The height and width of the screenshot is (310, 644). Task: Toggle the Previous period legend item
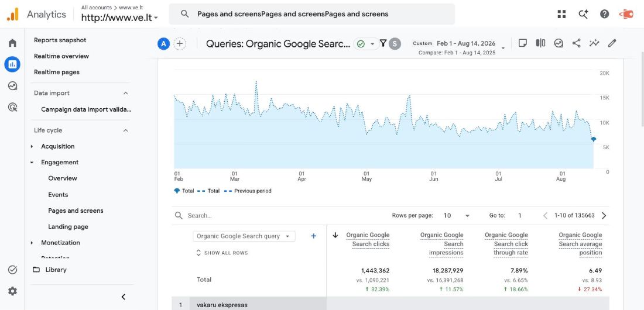[x=248, y=191]
